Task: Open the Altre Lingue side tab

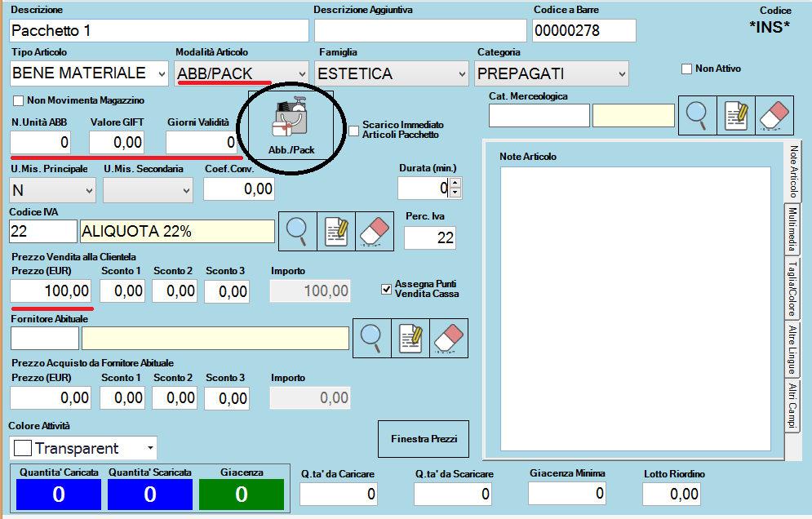Action: pos(792,349)
